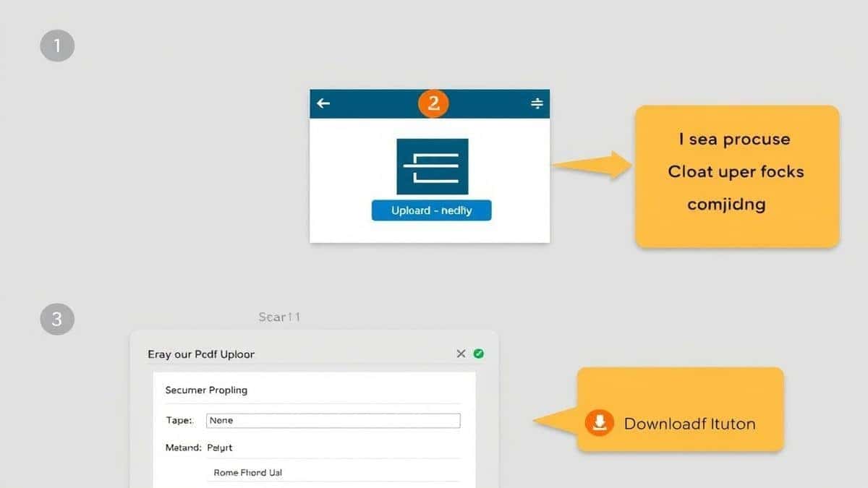Click the dark blue document upload icon
Viewport: 868px width, 488px height.
(433, 166)
